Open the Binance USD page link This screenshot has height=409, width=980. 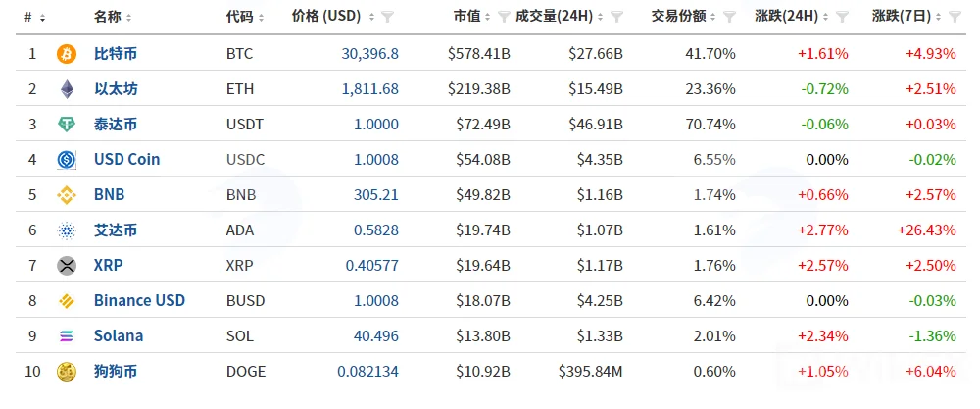(x=139, y=301)
